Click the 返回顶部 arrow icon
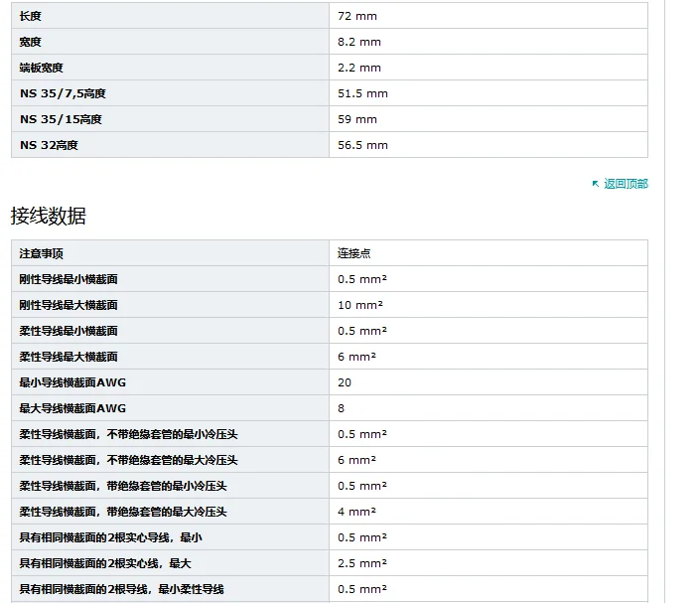The height and width of the screenshot is (603, 700). click(x=596, y=184)
